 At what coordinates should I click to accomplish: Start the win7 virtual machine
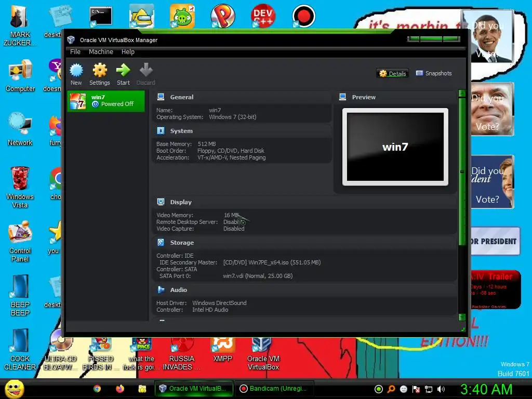pos(123,74)
